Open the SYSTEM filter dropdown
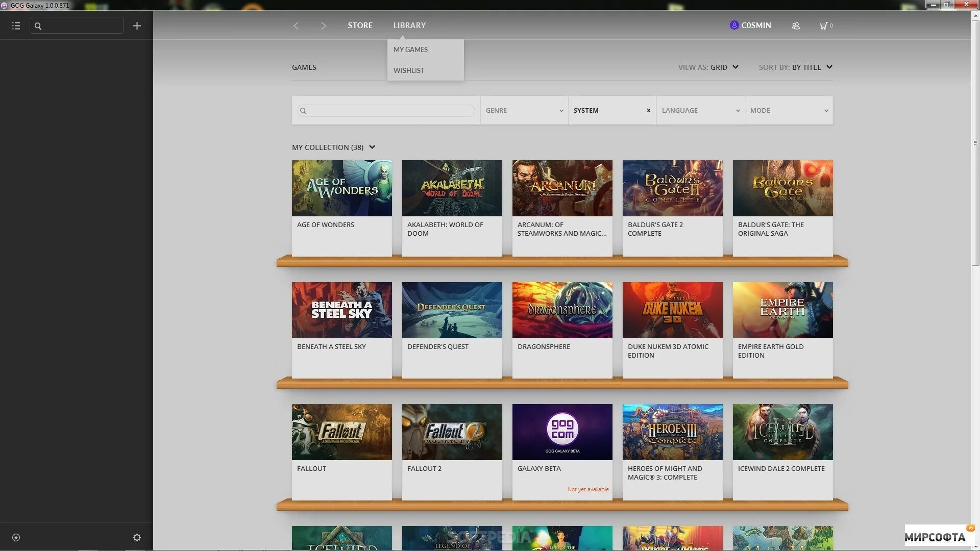Screen dimensions: 980x551 (612, 110)
